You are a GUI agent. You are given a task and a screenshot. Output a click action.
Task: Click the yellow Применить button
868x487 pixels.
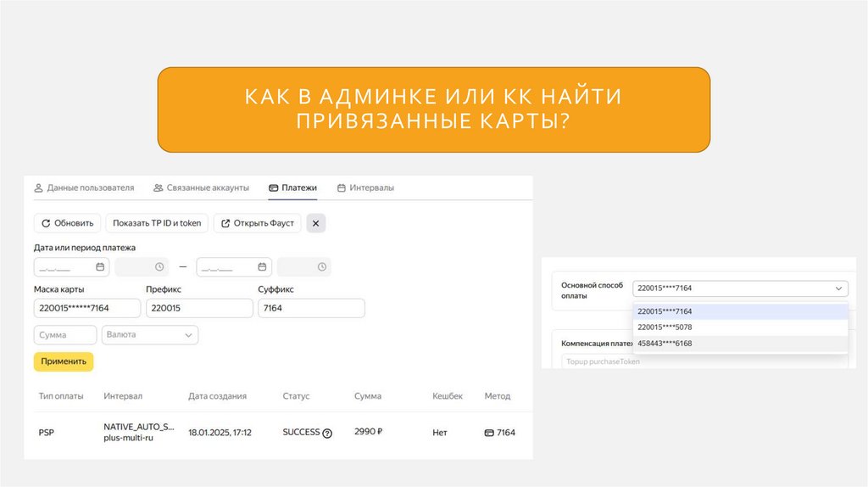tap(64, 361)
